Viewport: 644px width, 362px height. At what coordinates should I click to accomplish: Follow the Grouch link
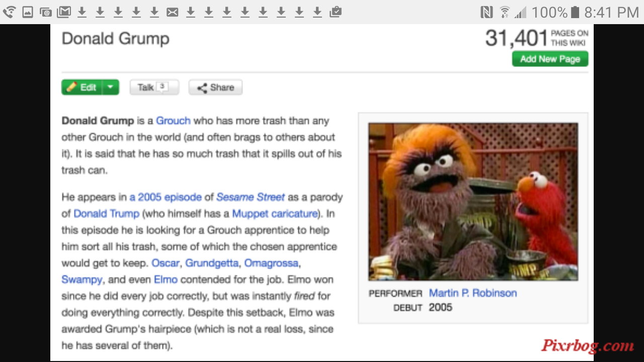tap(173, 121)
